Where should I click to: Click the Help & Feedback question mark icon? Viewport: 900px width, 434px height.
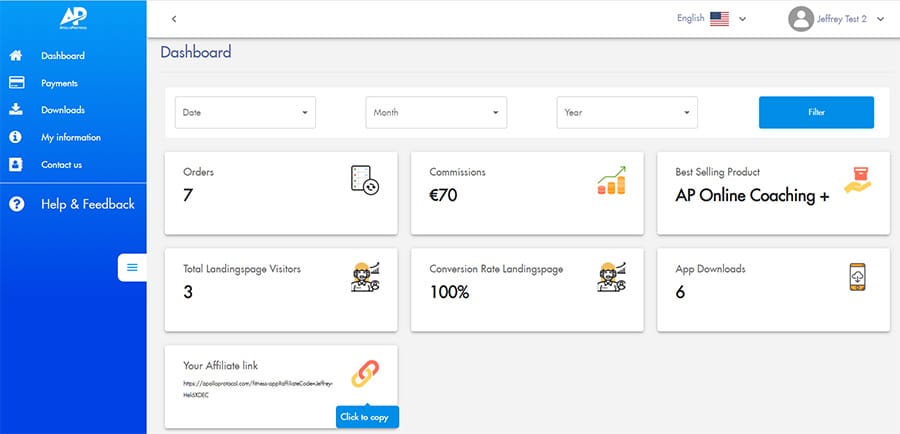[x=17, y=204]
